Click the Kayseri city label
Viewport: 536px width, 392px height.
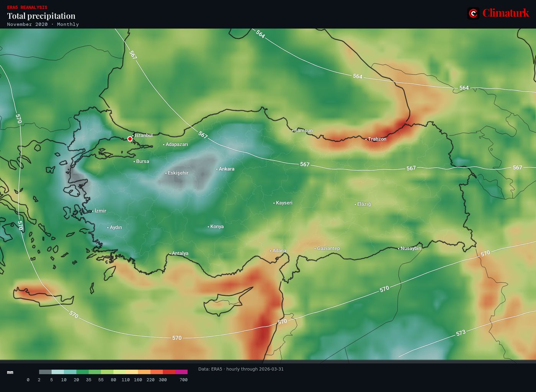284,203
